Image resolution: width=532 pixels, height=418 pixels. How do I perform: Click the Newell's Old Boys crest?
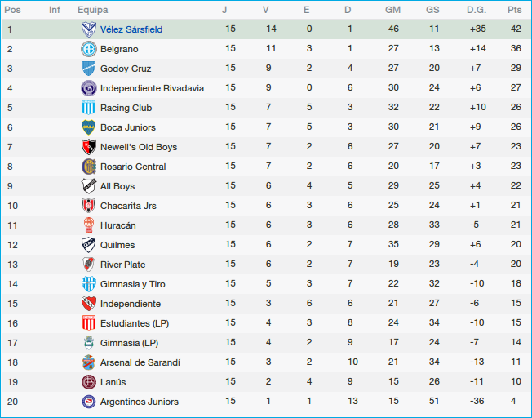point(89,147)
